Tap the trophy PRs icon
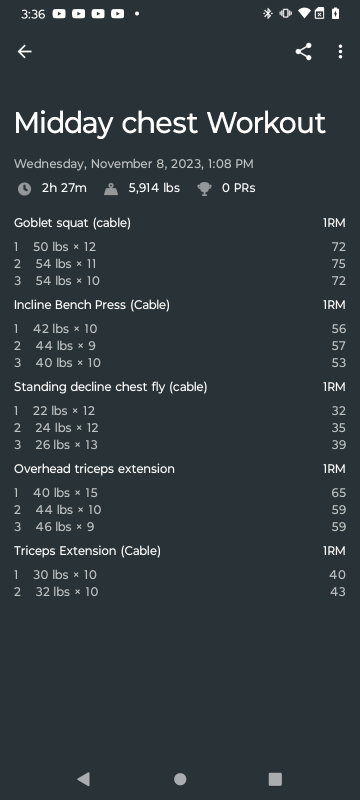Screen dimensions: 360x800 click(x=204, y=189)
